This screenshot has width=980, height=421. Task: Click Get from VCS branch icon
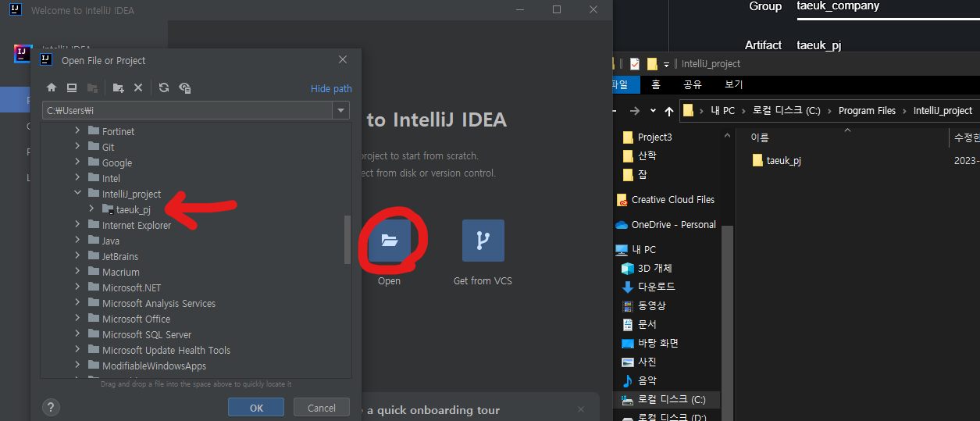(x=483, y=241)
